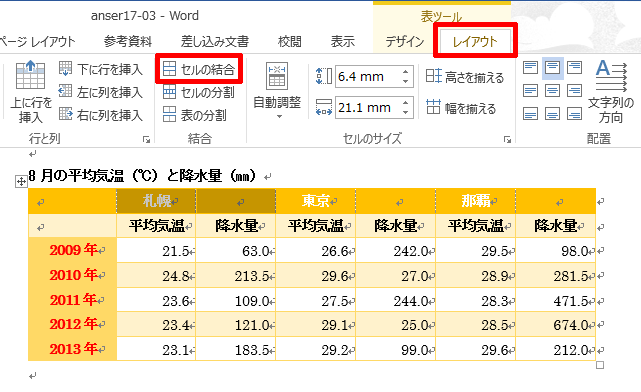Viewport: 641px width, 392px height.
Task: Select the Table Tools レイアウト tab
Action: [475, 42]
